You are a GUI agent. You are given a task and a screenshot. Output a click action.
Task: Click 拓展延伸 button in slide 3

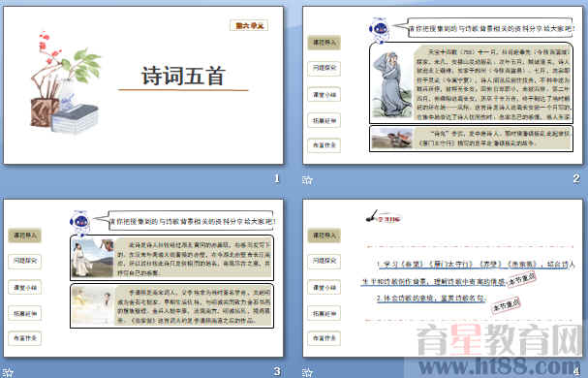coord(25,313)
